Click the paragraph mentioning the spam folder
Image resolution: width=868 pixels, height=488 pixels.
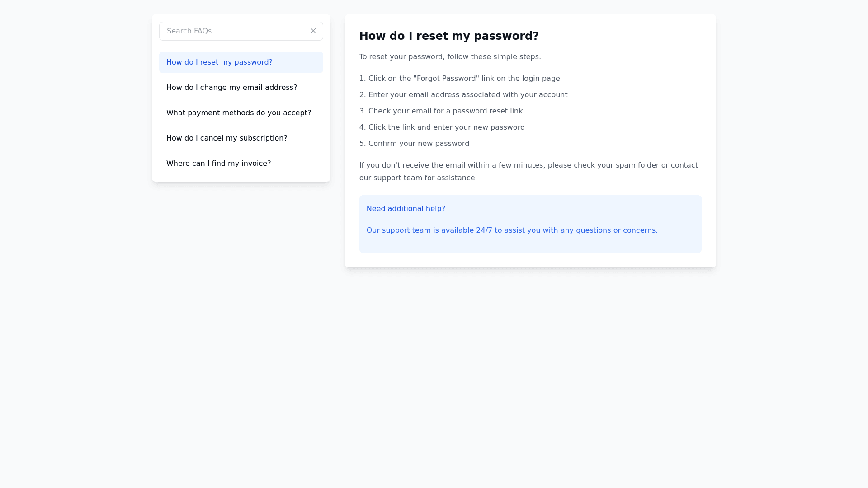[528, 165]
